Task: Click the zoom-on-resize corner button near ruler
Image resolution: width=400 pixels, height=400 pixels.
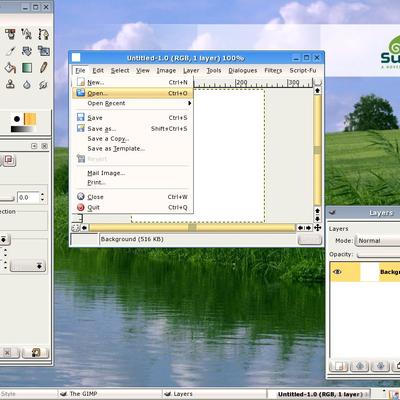Action: (317, 82)
